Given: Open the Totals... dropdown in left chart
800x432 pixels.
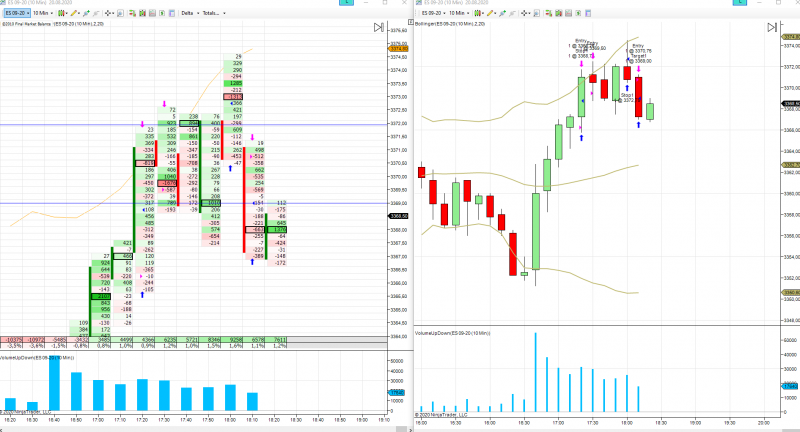Looking at the screenshot, I should coord(214,13).
